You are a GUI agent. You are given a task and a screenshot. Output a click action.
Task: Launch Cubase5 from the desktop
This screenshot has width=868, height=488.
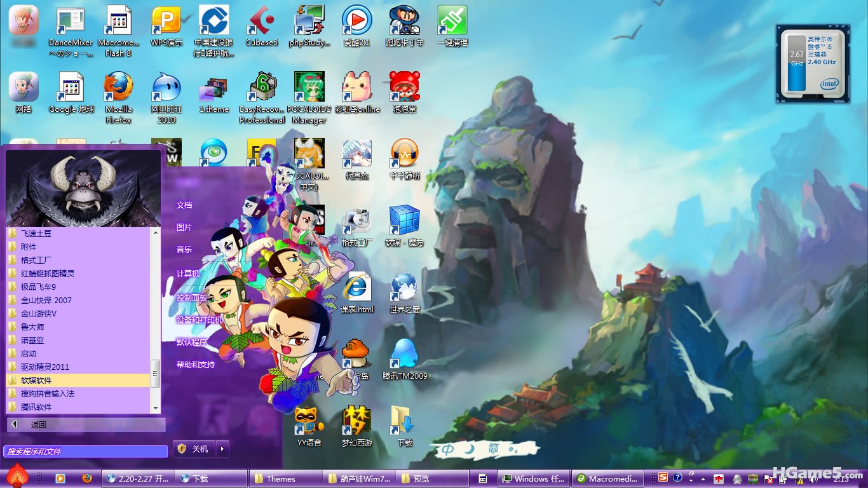(261, 22)
